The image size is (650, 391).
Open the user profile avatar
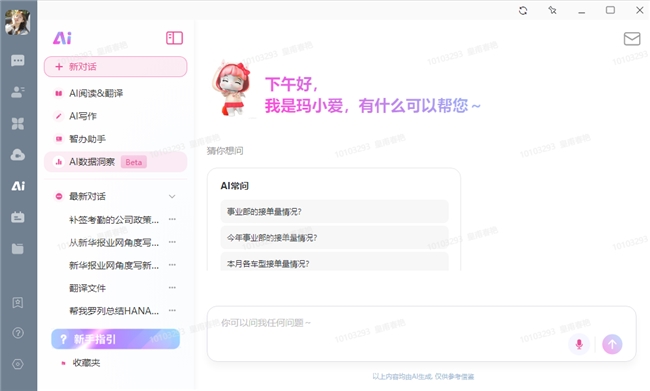[17, 22]
